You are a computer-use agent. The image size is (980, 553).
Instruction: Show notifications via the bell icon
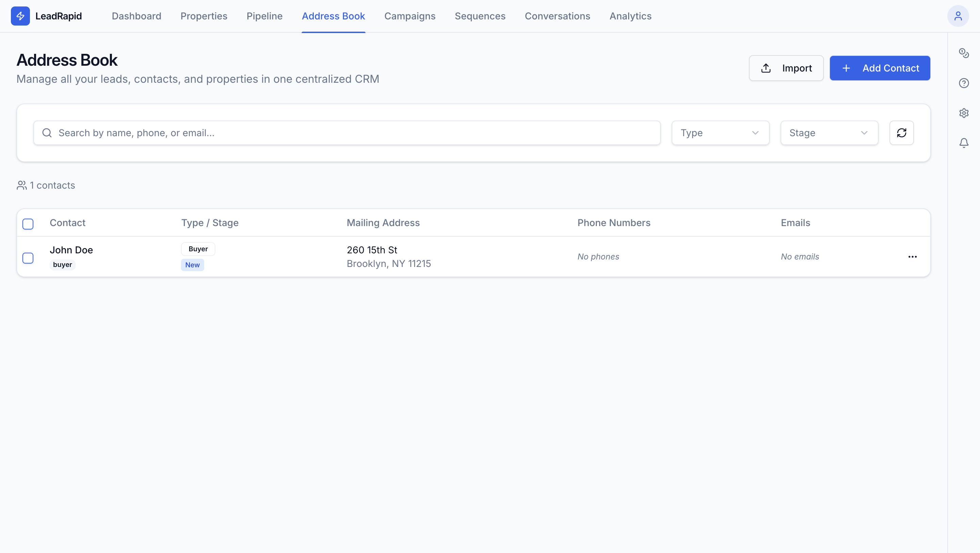(x=964, y=143)
